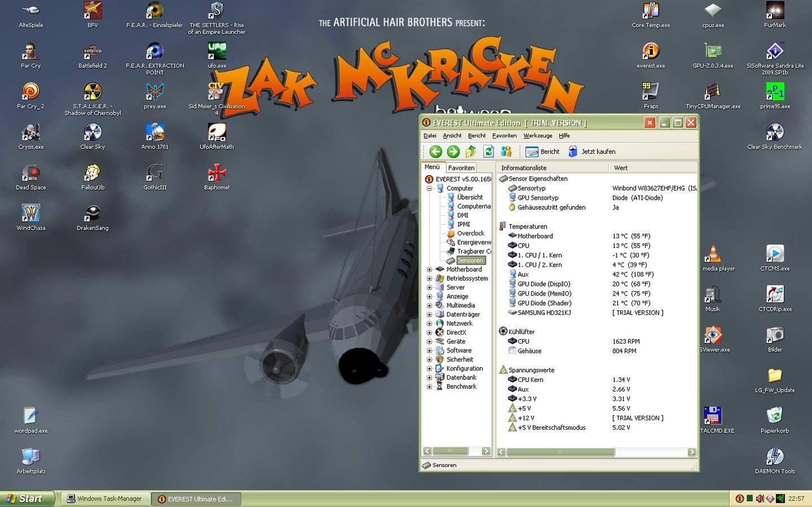The height and width of the screenshot is (507, 812).
Task: Open the Datei menu
Action: coord(430,135)
